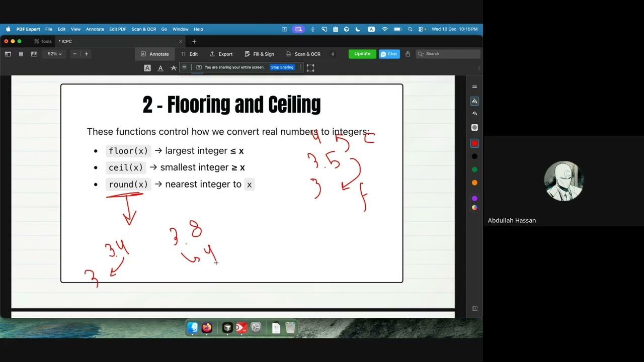Viewport: 644px width, 362px height.
Task: Open Firefox from the Dock
Action: 207,328
